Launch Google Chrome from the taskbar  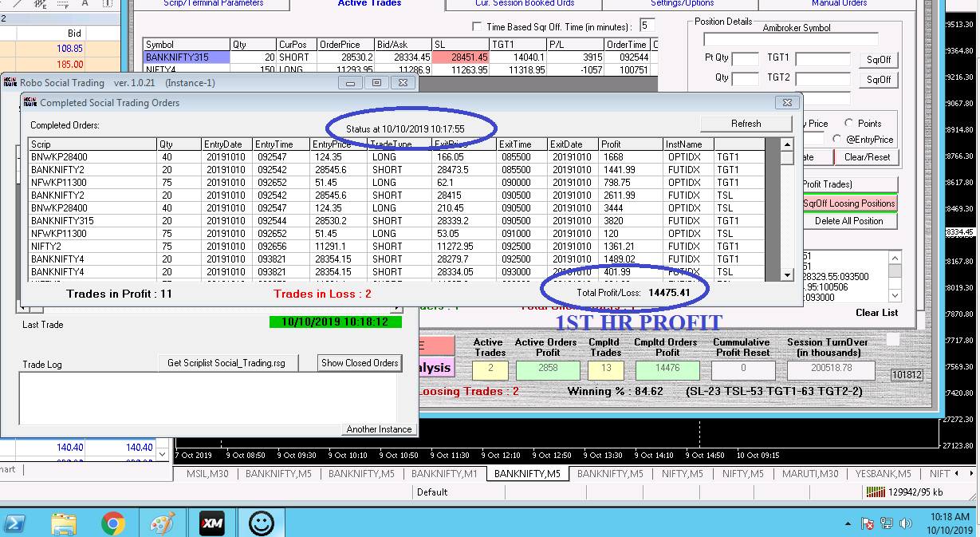[x=113, y=523]
